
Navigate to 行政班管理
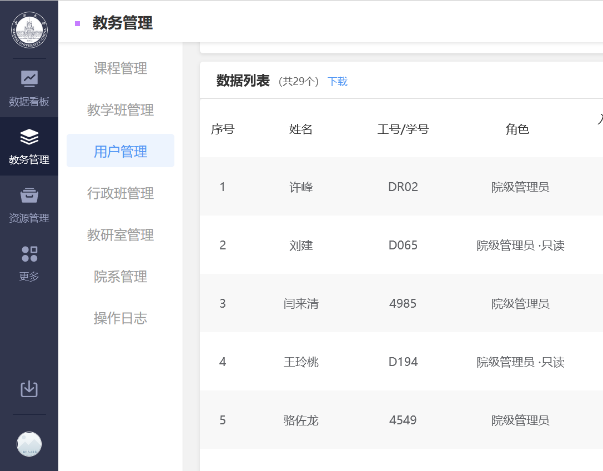point(120,193)
